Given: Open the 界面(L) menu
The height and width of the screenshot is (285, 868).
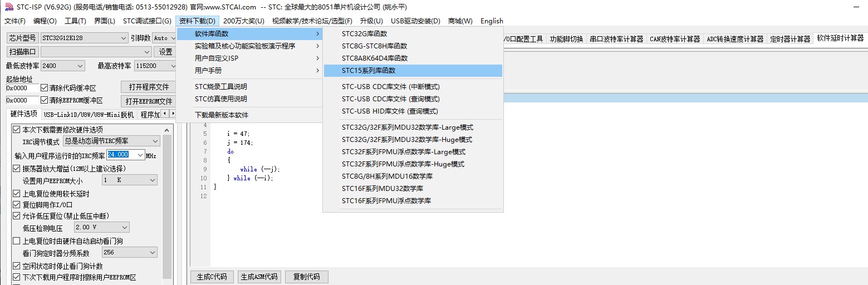Looking at the screenshot, I should tap(105, 21).
